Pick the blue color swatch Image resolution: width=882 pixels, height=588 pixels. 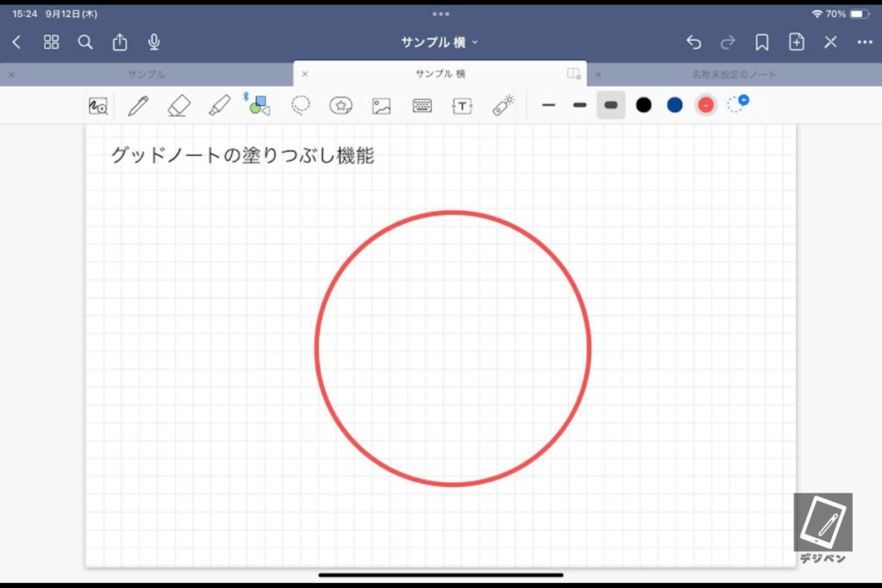pos(674,105)
